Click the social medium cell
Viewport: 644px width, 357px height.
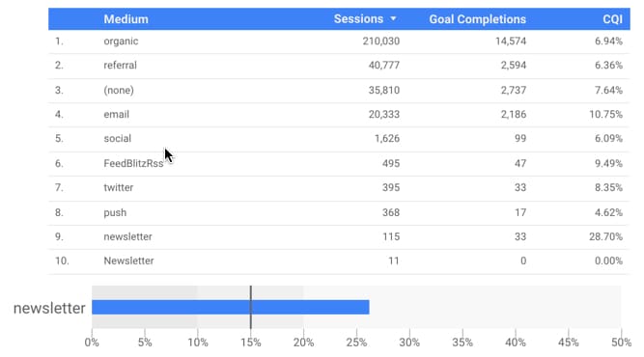pyautogui.click(x=117, y=139)
